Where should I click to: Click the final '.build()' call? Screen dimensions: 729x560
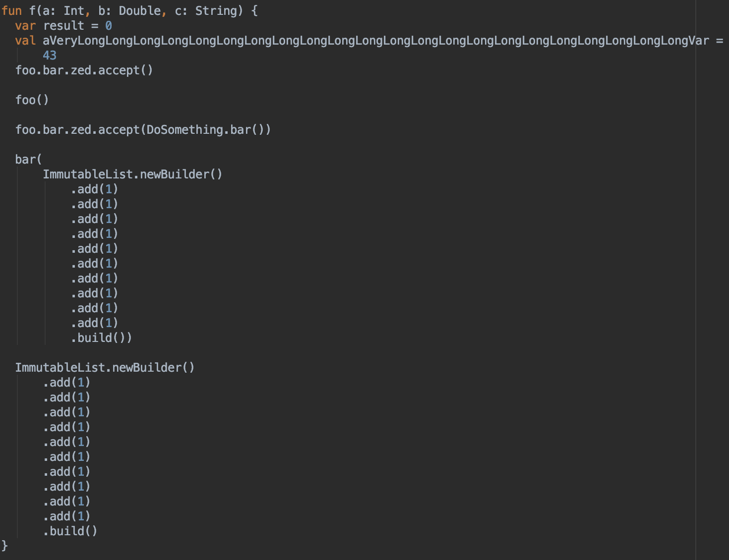point(70,531)
